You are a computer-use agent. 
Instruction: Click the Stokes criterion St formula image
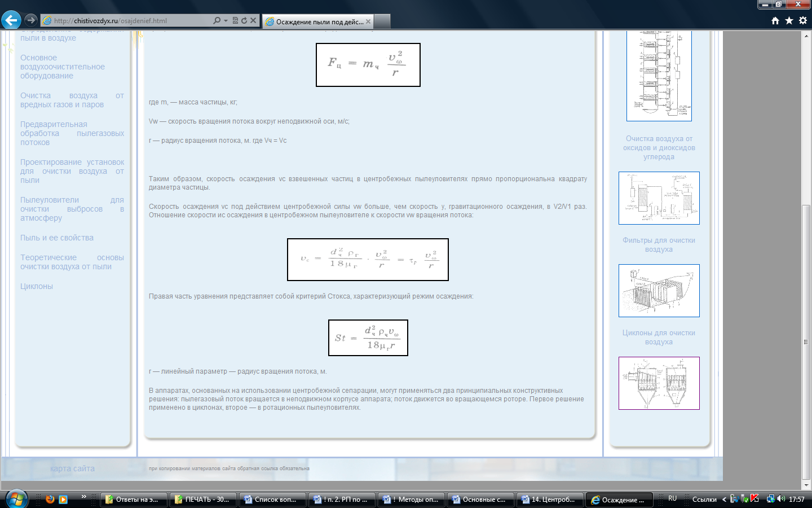[368, 338]
